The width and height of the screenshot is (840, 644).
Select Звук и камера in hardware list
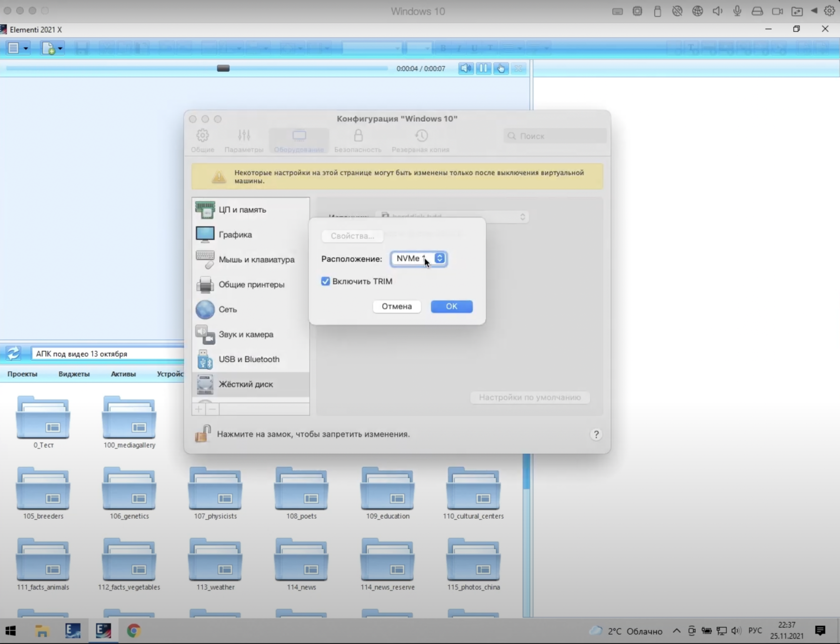click(x=250, y=334)
